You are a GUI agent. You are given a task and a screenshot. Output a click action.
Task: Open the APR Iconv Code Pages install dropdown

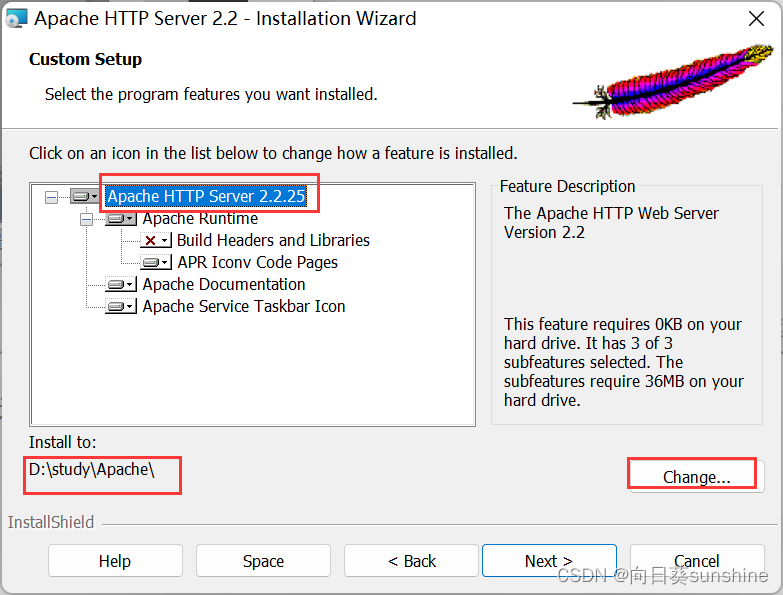[156, 263]
